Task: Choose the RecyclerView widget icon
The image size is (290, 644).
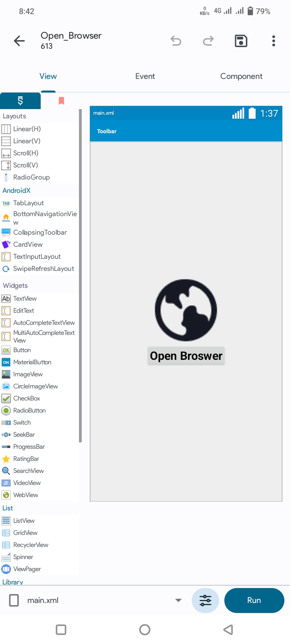Action: 6,545
